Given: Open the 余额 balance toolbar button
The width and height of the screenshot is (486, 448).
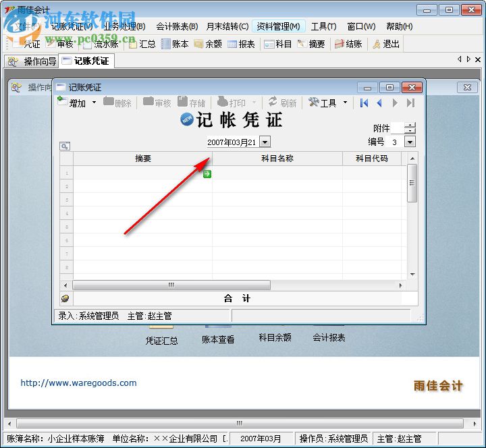Looking at the screenshot, I should click(x=209, y=45).
